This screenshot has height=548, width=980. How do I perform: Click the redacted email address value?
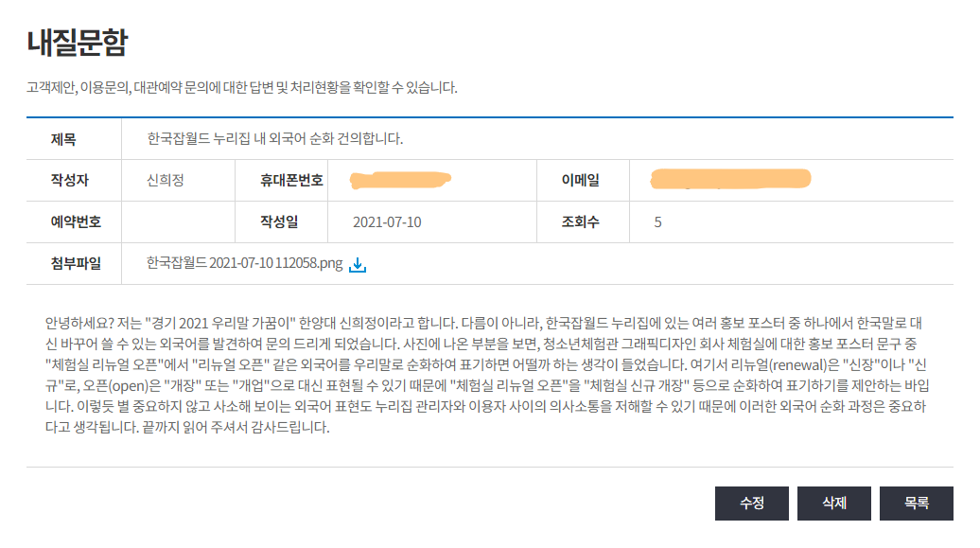point(731,178)
